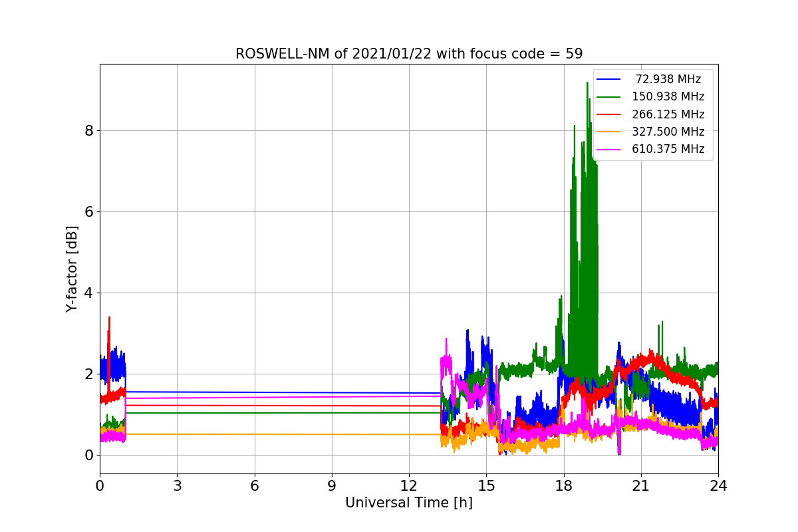Click x-axis tick label 3
The image size is (798, 532).
pyautogui.click(x=177, y=486)
